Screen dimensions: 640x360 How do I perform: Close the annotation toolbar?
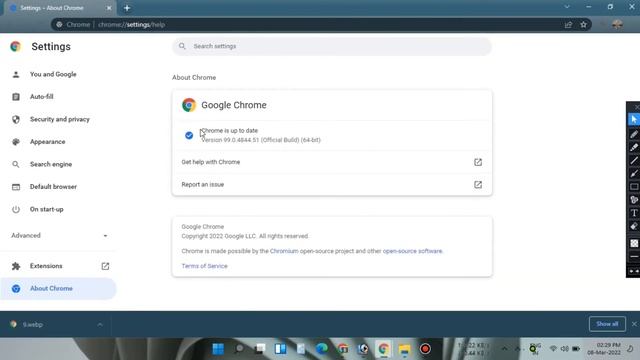click(x=636, y=107)
